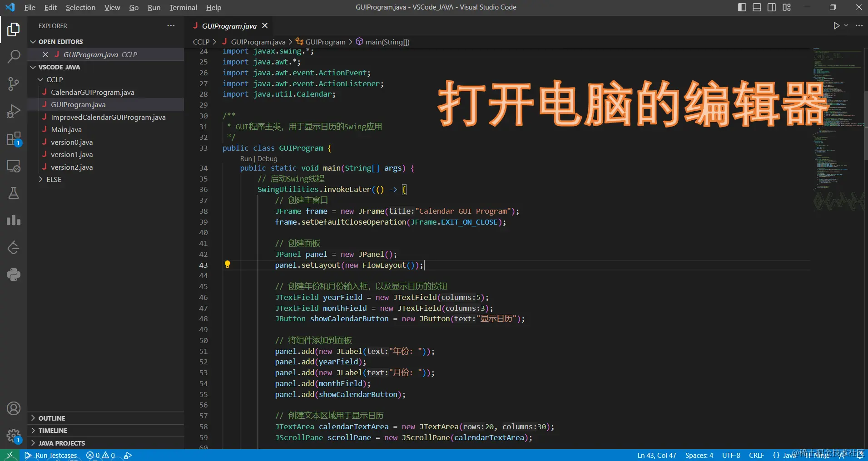The image size is (868, 461).
Task: Open Main.java in explorer
Action: point(105,129)
